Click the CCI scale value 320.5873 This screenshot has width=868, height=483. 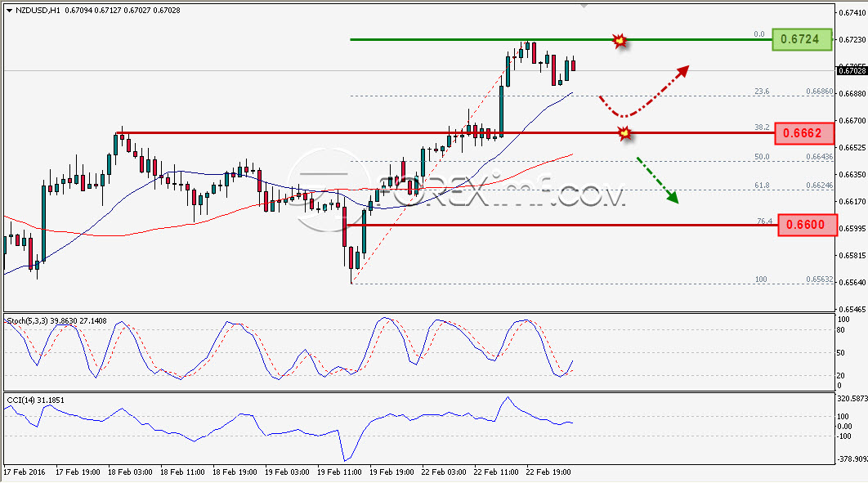(852, 398)
